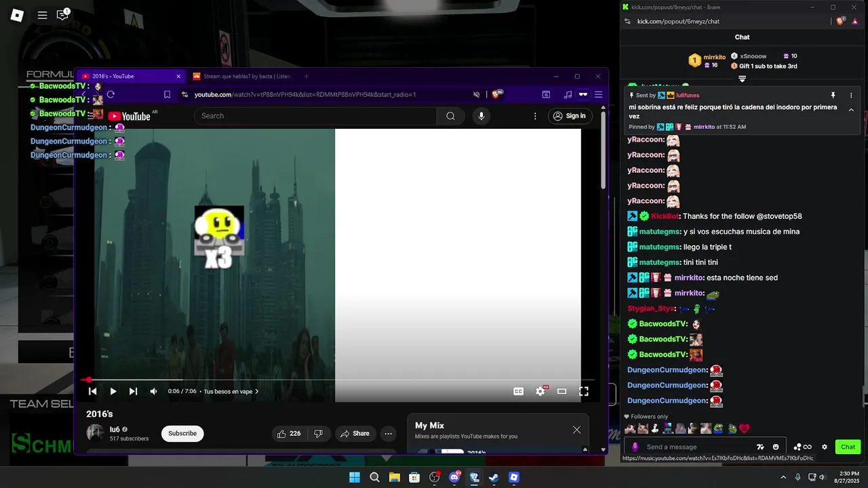This screenshot has height=488, width=868.
Task: Switch player to theater mode
Action: pos(561,391)
